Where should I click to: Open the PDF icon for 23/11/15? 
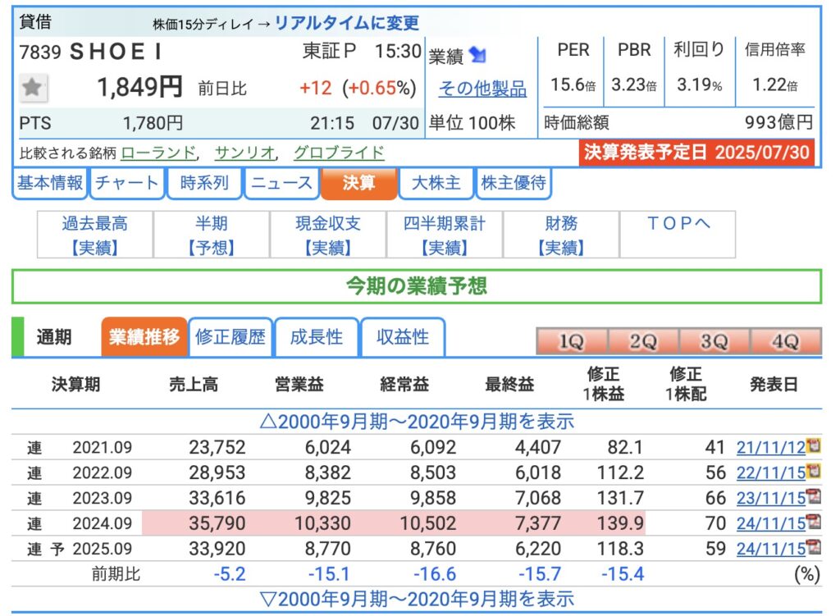[x=814, y=496]
